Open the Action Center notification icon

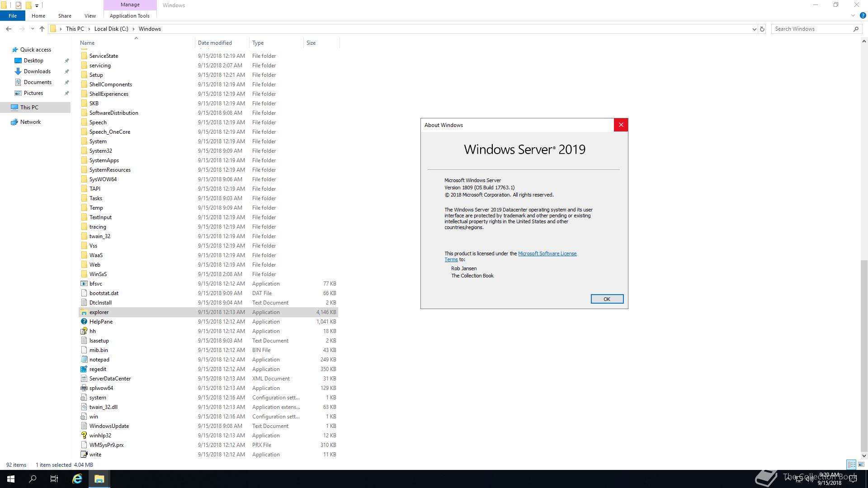[853, 479]
